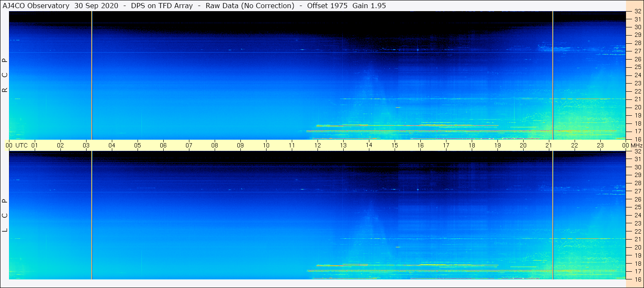This screenshot has width=644, height=288.
Task: Select the 13 hour tick label
Action: [343, 145]
